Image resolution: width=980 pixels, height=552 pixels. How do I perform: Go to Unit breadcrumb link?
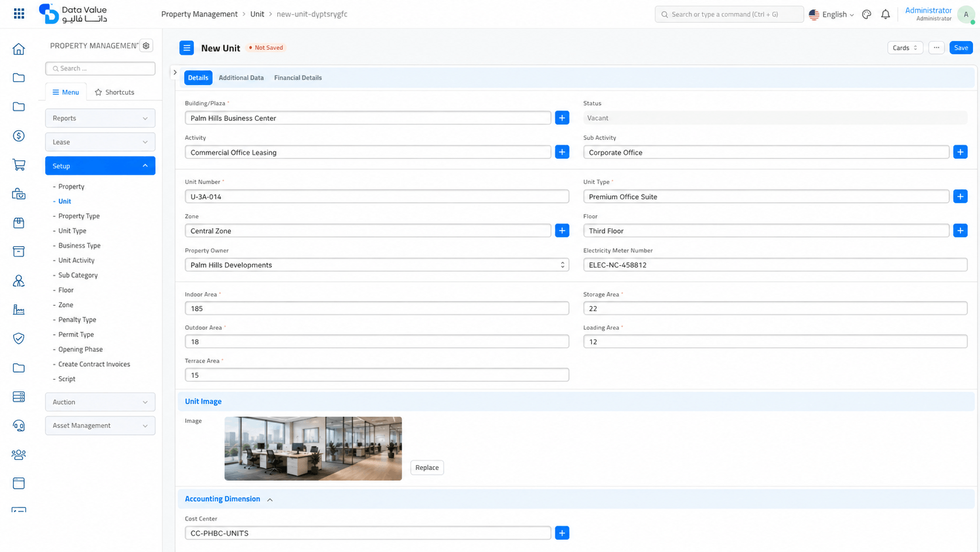(257, 14)
